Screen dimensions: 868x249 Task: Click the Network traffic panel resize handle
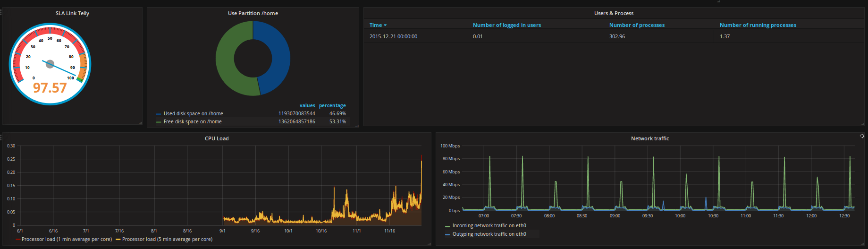tap(864, 244)
